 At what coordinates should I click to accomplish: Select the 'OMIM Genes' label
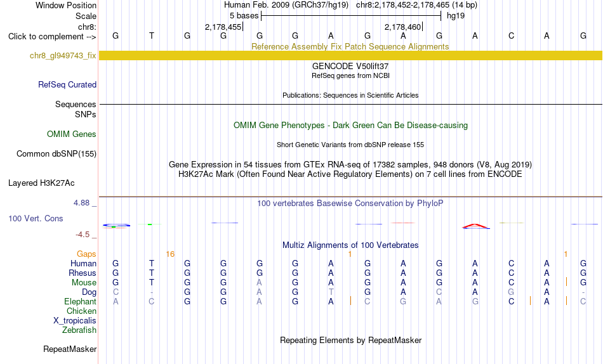coord(72,134)
